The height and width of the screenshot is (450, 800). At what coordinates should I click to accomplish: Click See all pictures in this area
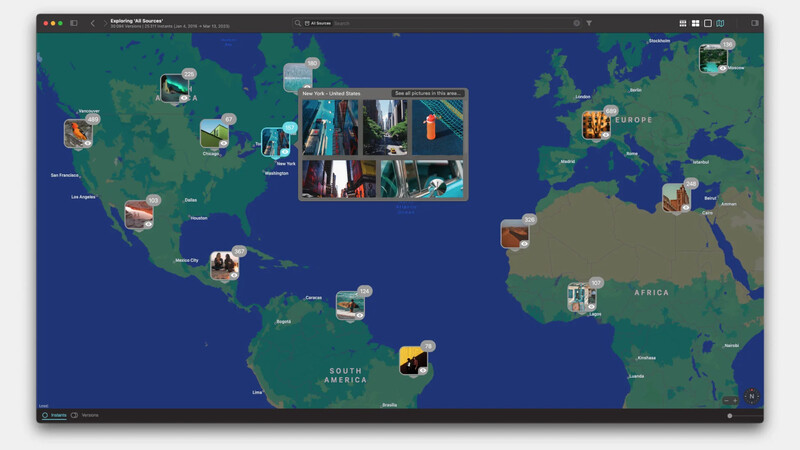tap(428, 93)
